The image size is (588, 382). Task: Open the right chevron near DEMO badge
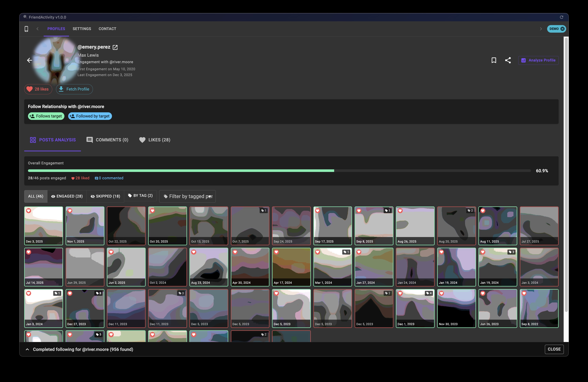click(541, 29)
